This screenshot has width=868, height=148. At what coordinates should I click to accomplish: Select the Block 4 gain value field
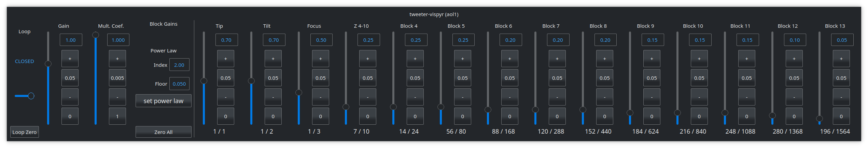click(416, 40)
